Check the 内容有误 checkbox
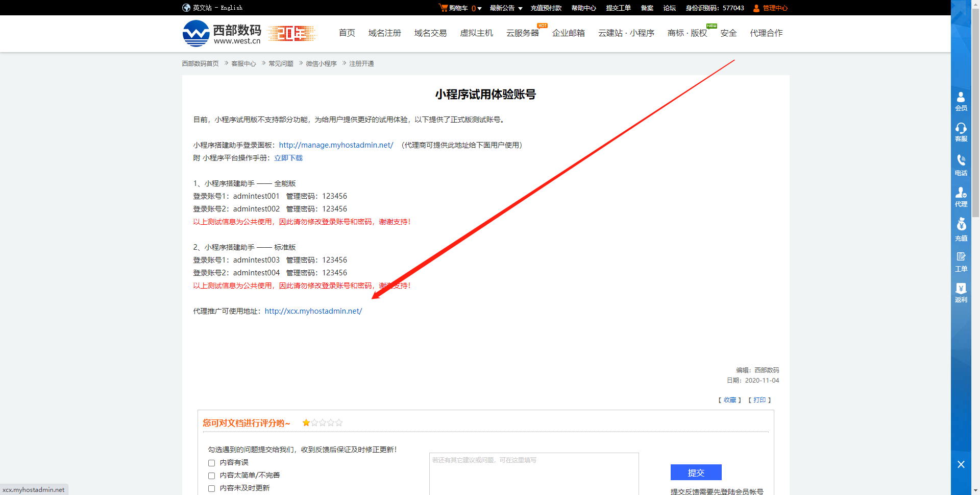The width and height of the screenshot is (980, 495). [211, 463]
